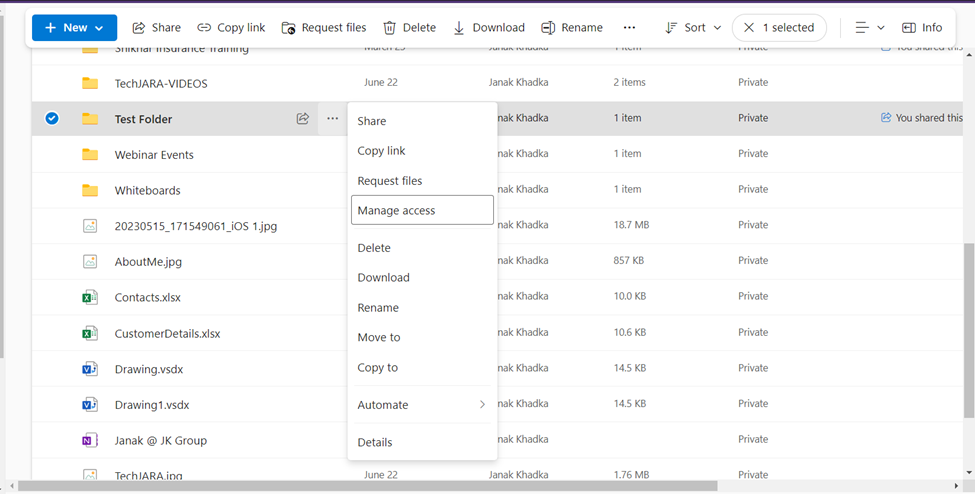Click the Share icon in the toolbar
Viewport: 975px width, 494px height.
pyautogui.click(x=139, y=28)
